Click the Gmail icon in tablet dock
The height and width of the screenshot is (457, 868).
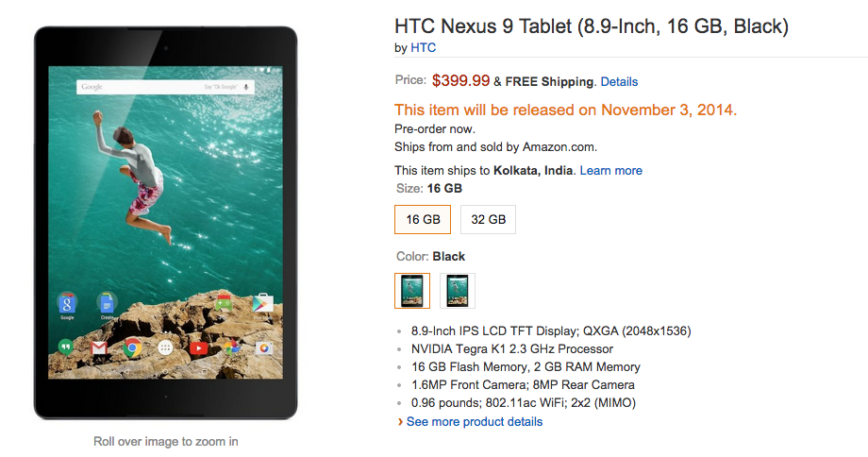click(x=99, y=348)
